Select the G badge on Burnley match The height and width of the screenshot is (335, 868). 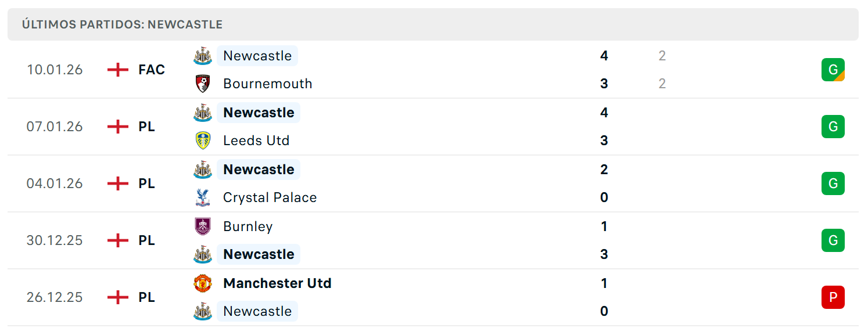click(833, 240)
